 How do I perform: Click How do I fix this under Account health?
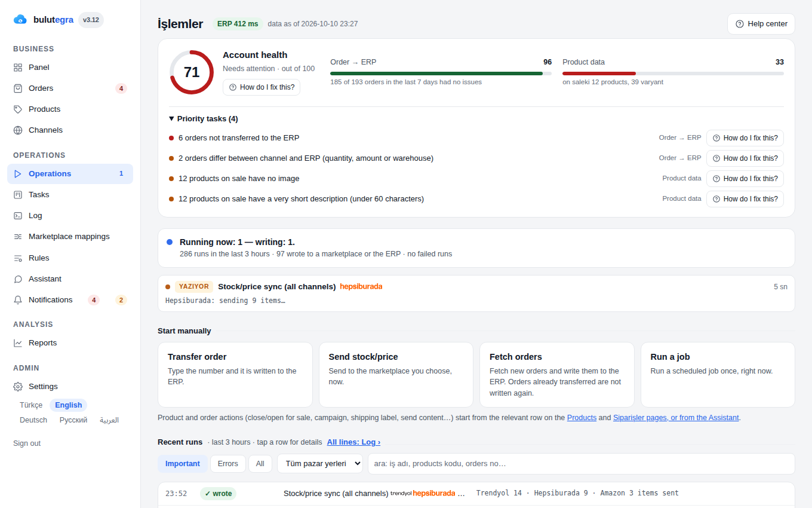pyautogui.click(x=262, y=87)
